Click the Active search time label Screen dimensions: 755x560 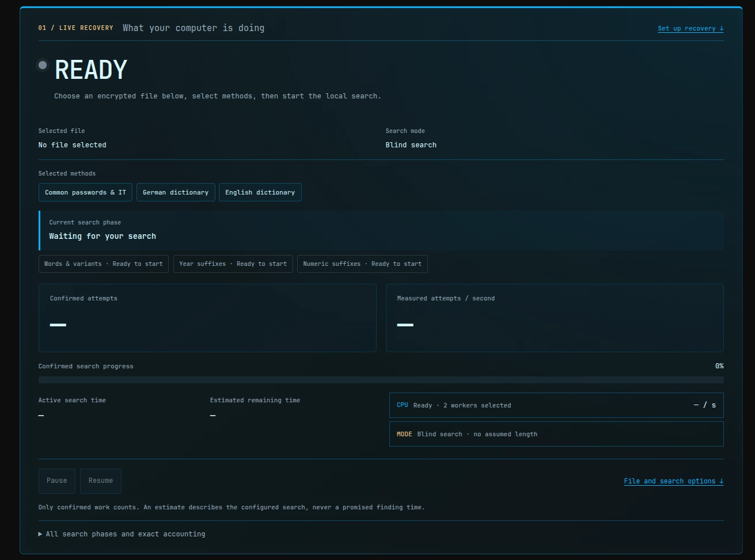[72, 400]
